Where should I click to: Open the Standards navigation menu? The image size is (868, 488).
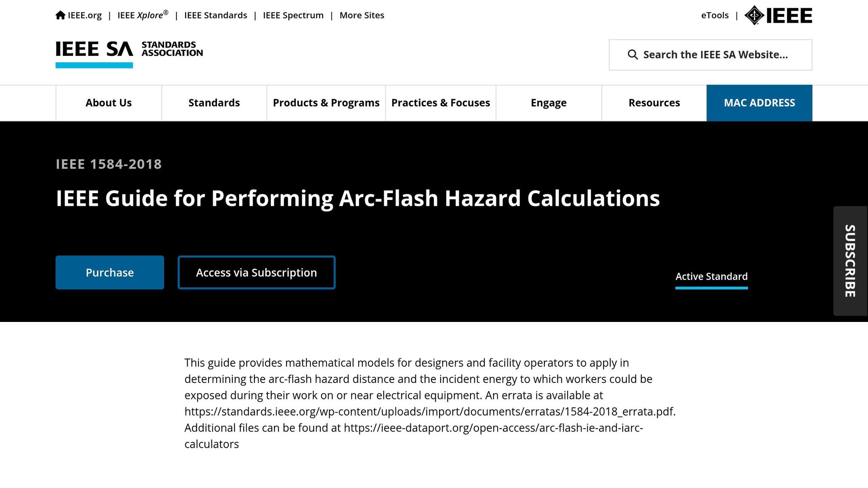point(214,103)
